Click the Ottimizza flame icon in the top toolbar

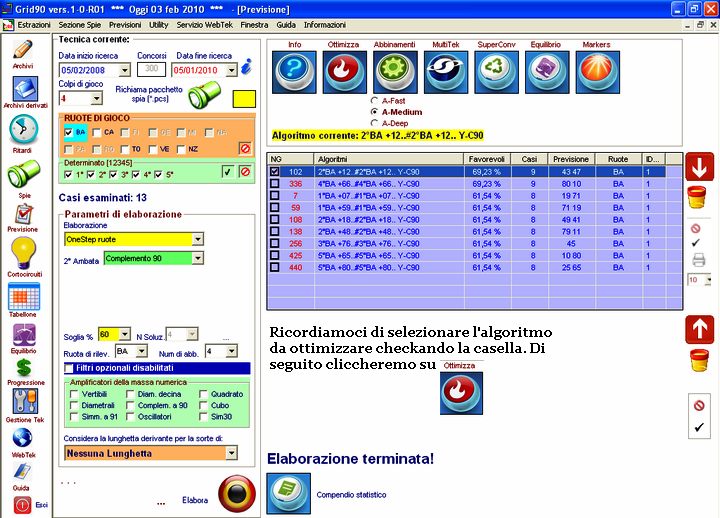[x=342, y=73]
